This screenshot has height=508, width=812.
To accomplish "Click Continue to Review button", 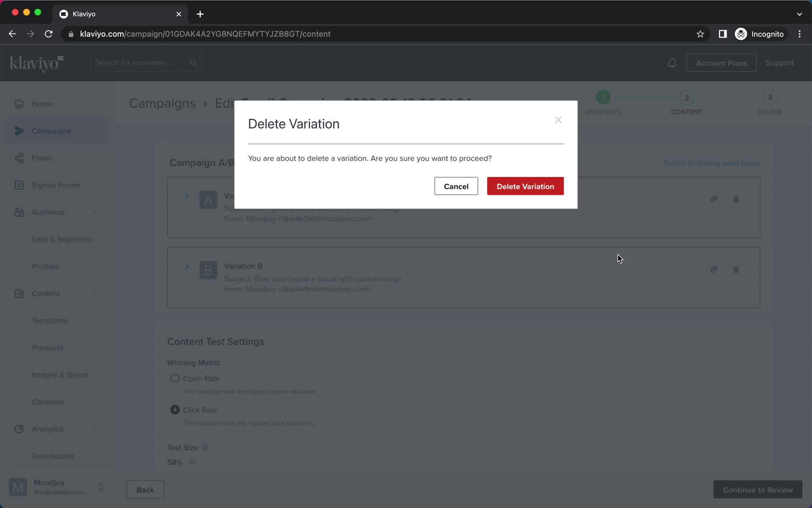I will pyautogui.click(x=757, y=490).
